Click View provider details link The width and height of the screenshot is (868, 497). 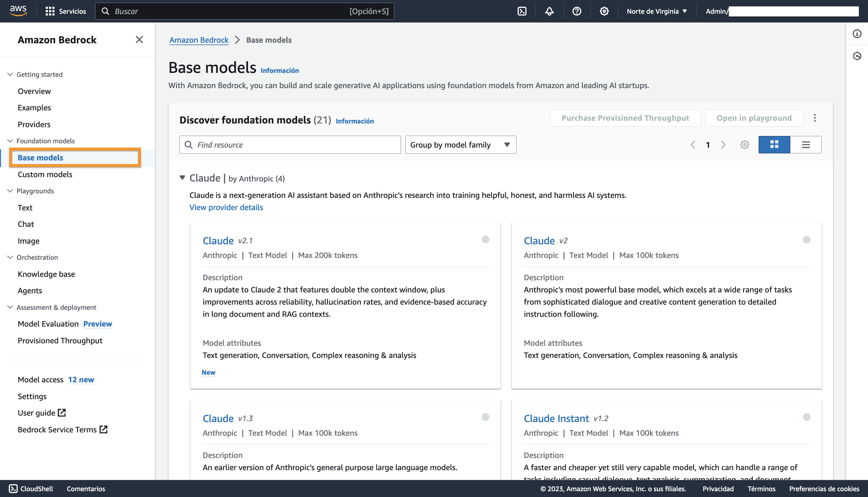[226, 207]
